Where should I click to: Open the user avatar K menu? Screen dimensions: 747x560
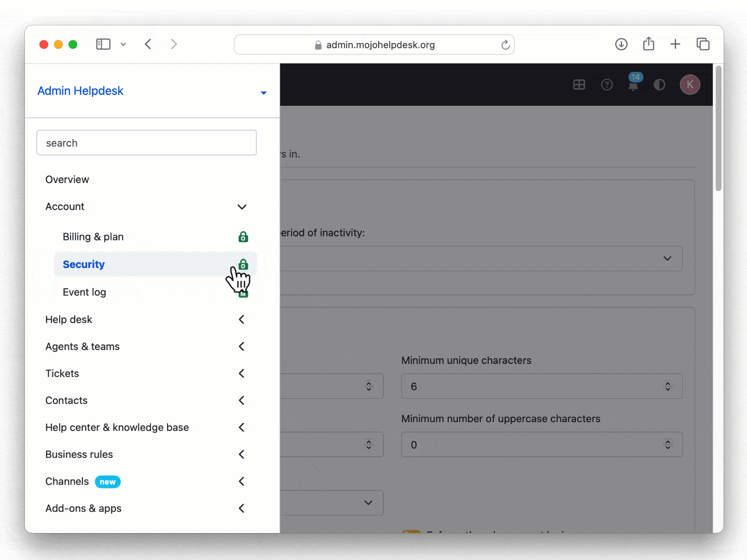tap(689, 85)
